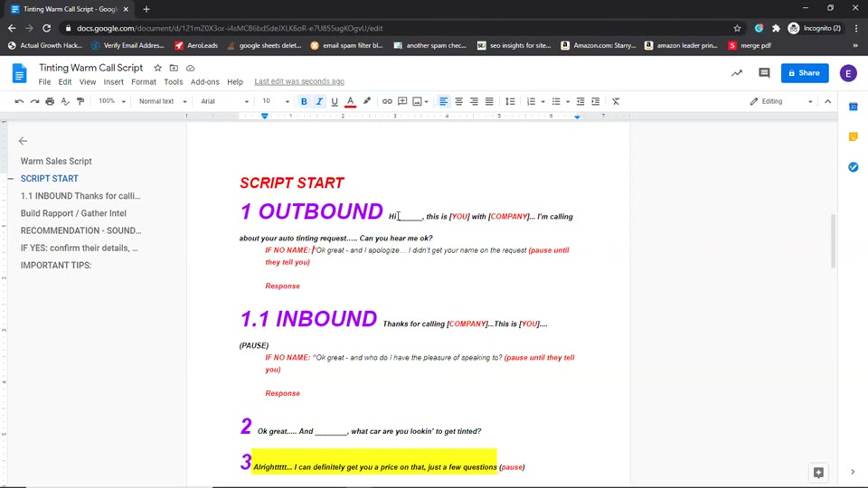The image size is (868, 488).
Task: Open the zoom level dropdown
Action: tap(112, 101)
